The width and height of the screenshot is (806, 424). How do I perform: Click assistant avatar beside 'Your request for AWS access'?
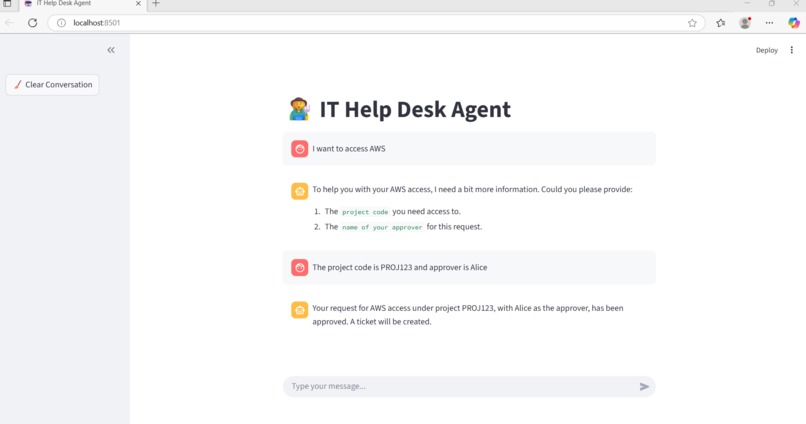point(300,310)
